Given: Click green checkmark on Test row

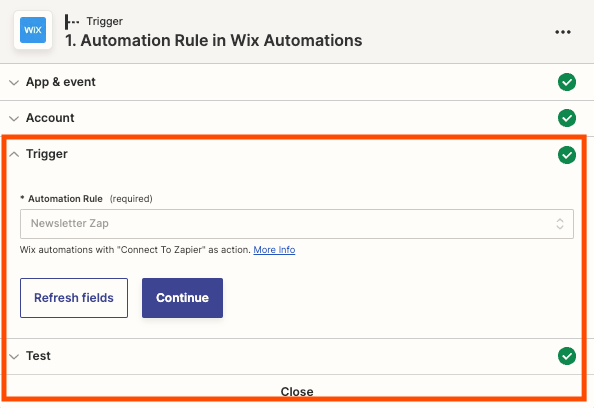Looking at the screenshot, I should point(567,356).
